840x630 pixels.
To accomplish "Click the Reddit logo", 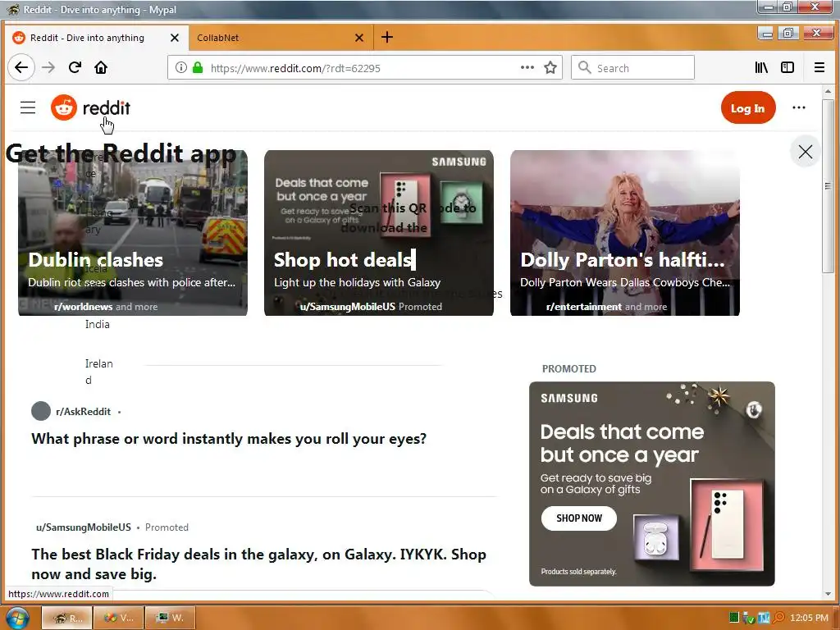I will (90, 107).
